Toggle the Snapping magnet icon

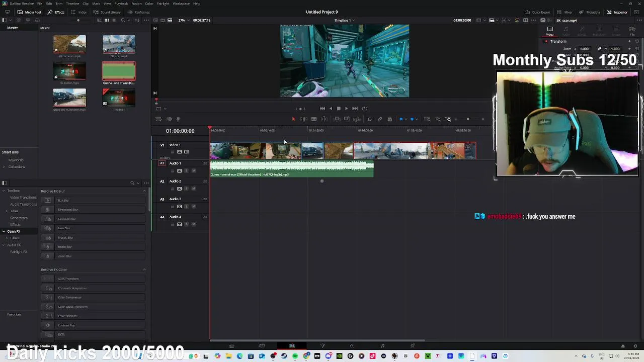coord(370,119)
